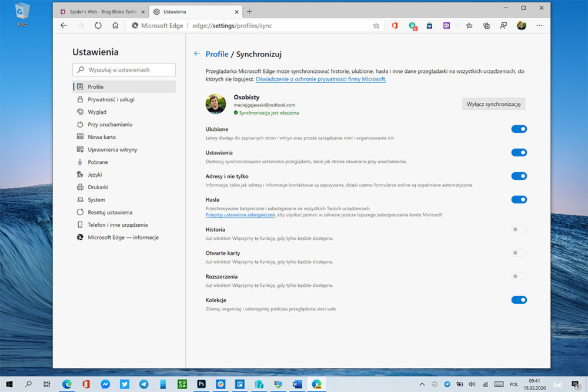Image resolution: width=588 pixels, height=392 pixels.
Task: Go back using browser back arrow
Action: point(64,25)
